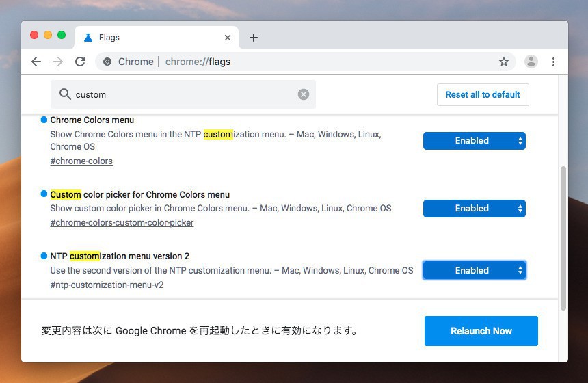Screen dimensions: 588x383
Task: Select the Flags tab
Action: pos(156,38)
